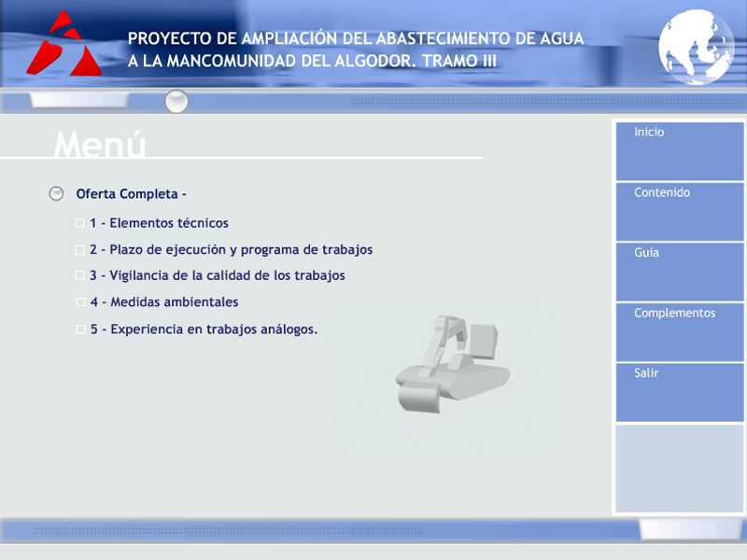
Task: Open 5 - Experiencia en trabajos análogos
Action: click(204, 329)
